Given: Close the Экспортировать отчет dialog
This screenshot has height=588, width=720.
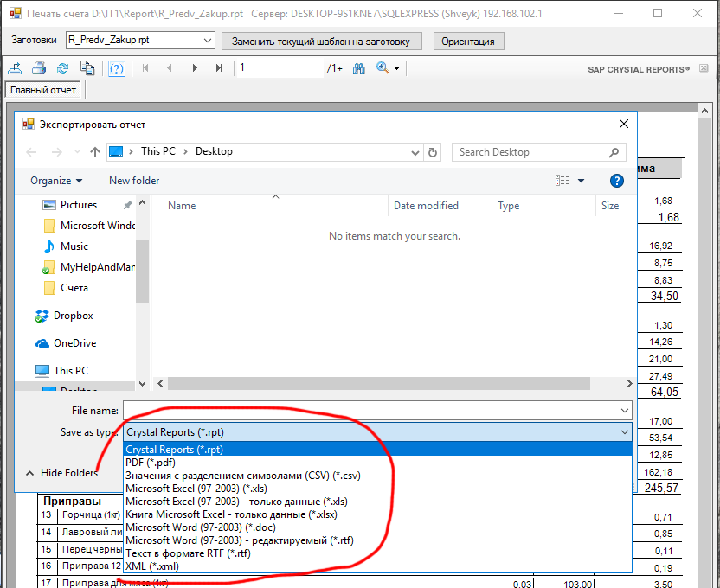Looking at the screenshot, I should pos(624,124).
